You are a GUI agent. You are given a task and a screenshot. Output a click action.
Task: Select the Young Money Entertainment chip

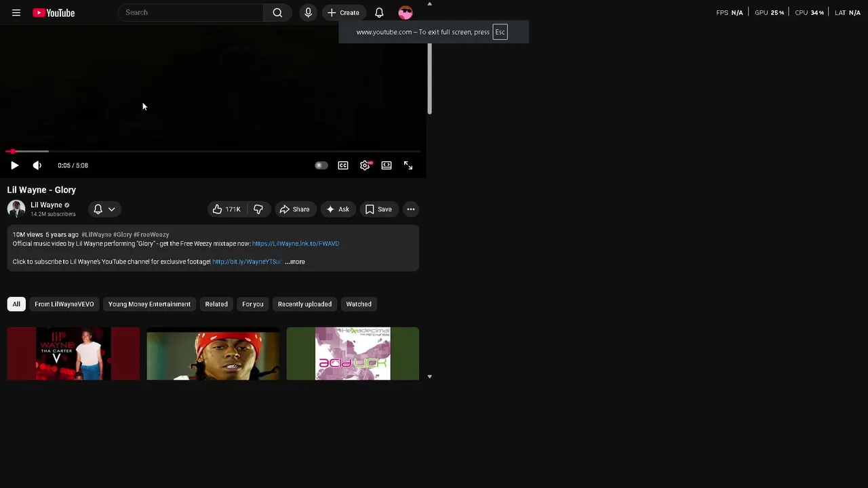coord(149,304)
